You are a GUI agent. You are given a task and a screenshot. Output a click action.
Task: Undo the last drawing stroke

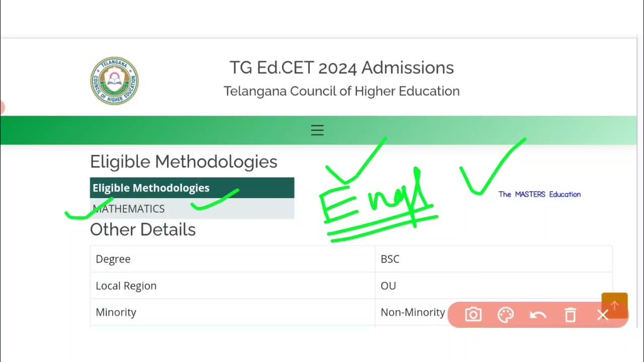pos(538,315)
